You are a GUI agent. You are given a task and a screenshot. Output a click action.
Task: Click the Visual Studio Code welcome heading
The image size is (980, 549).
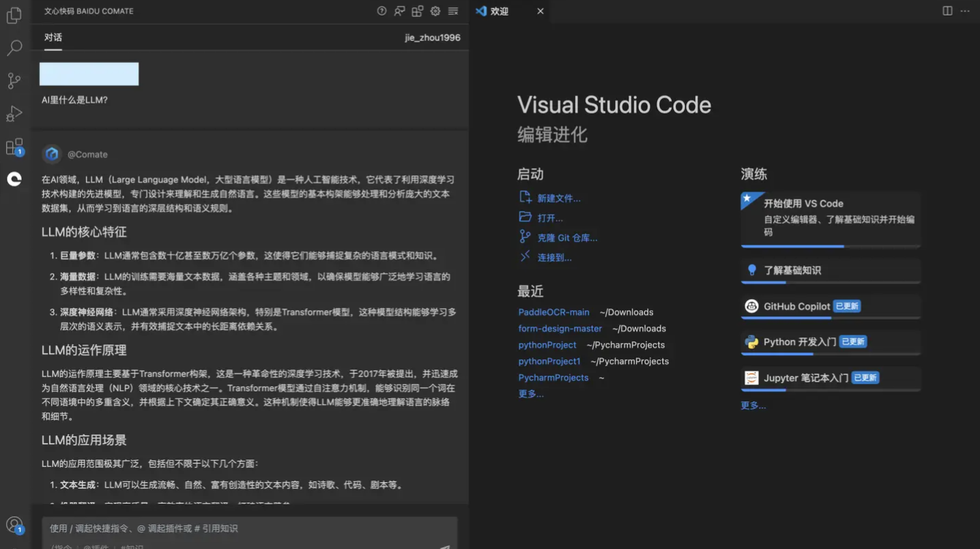tap(614, 104)
